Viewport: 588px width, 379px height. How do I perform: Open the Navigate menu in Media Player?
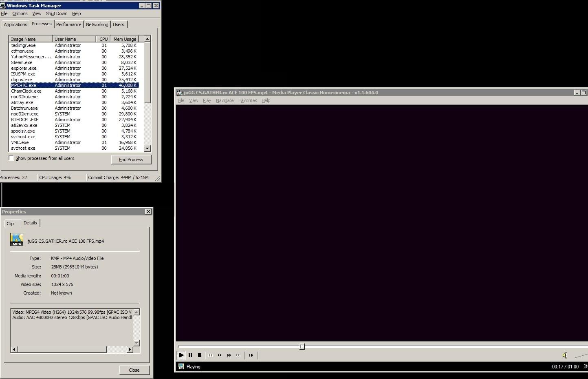pos(225,100)
